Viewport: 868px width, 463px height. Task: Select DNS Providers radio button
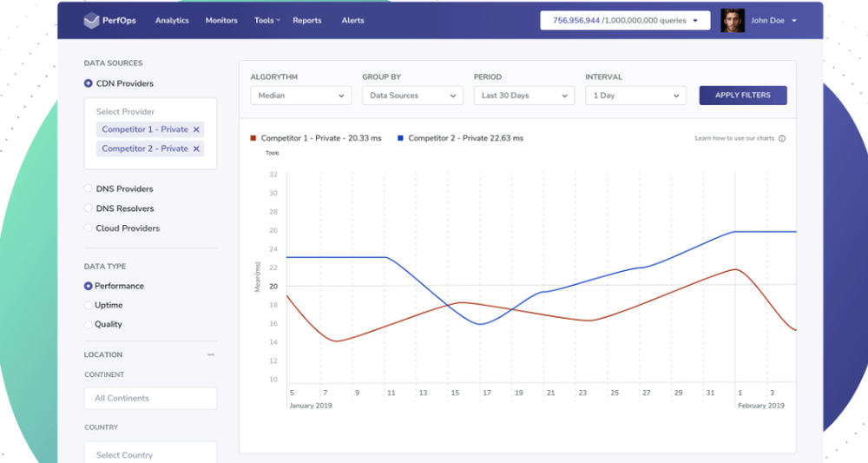[x=88, y=189]
